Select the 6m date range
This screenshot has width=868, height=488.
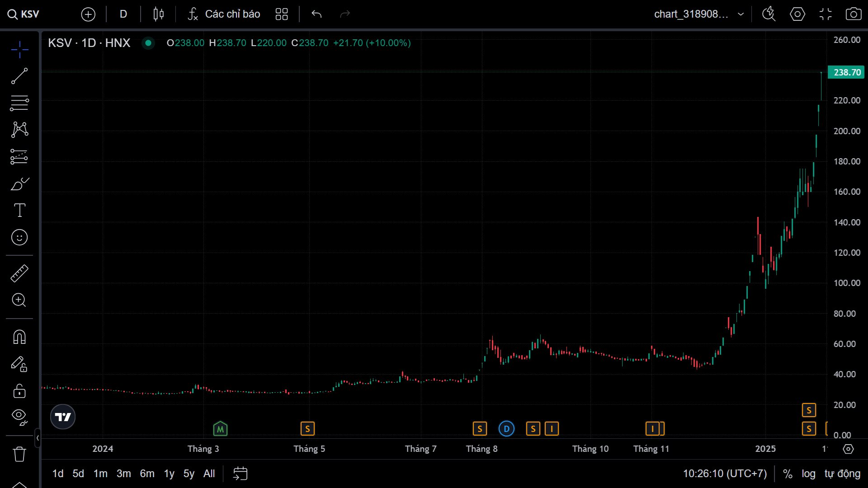pos(147,474)
